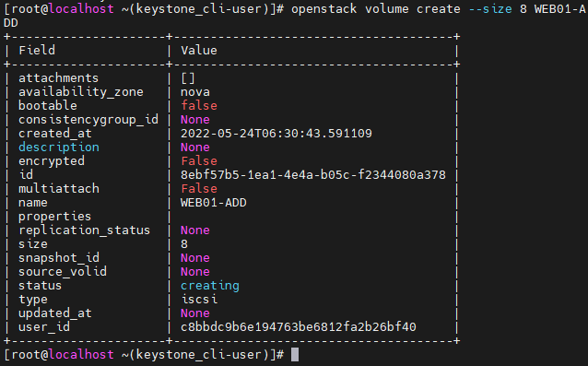Click the red 'false' bootable value
Screen dimensions: 588x366
[199, 106]
